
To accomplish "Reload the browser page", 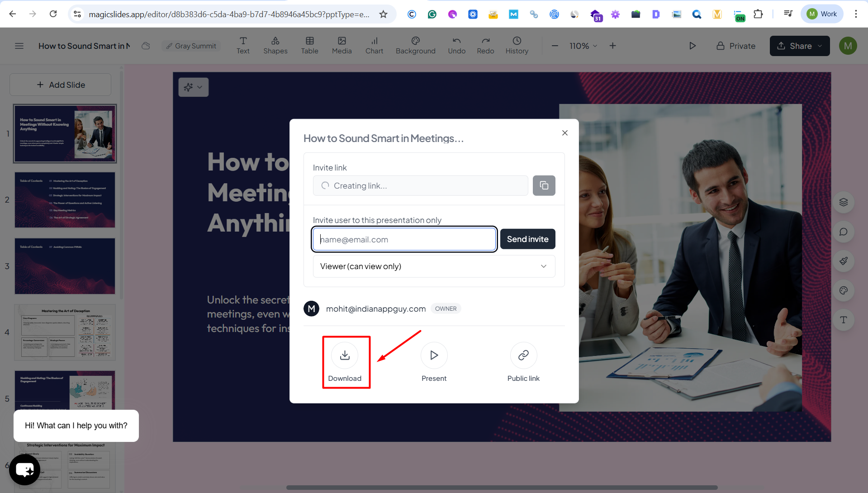I will point(53,14).
